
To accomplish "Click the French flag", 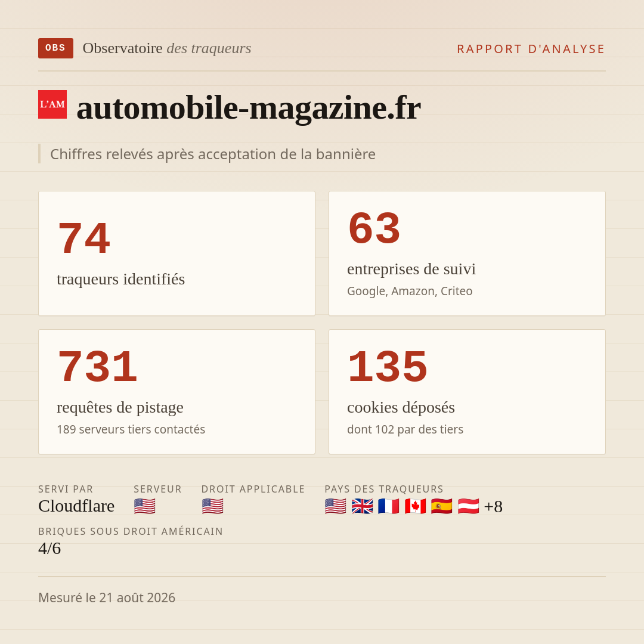I will 389,506.
